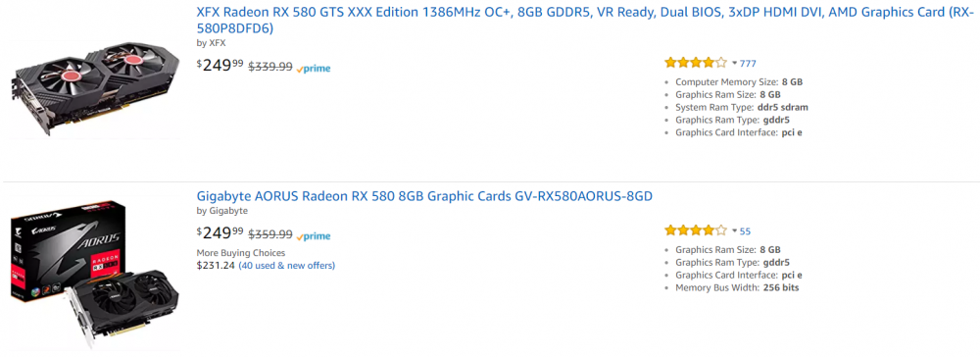Click the star rating for the Gigabyte card
980x357 pixels.
coord(696,230)
